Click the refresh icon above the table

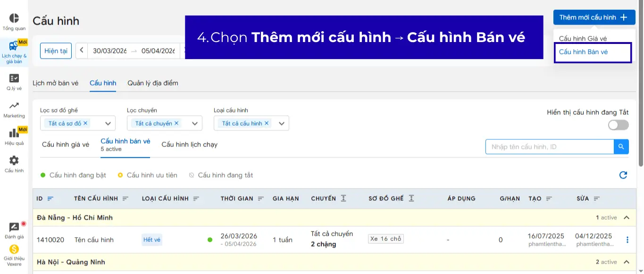(623, 175)
